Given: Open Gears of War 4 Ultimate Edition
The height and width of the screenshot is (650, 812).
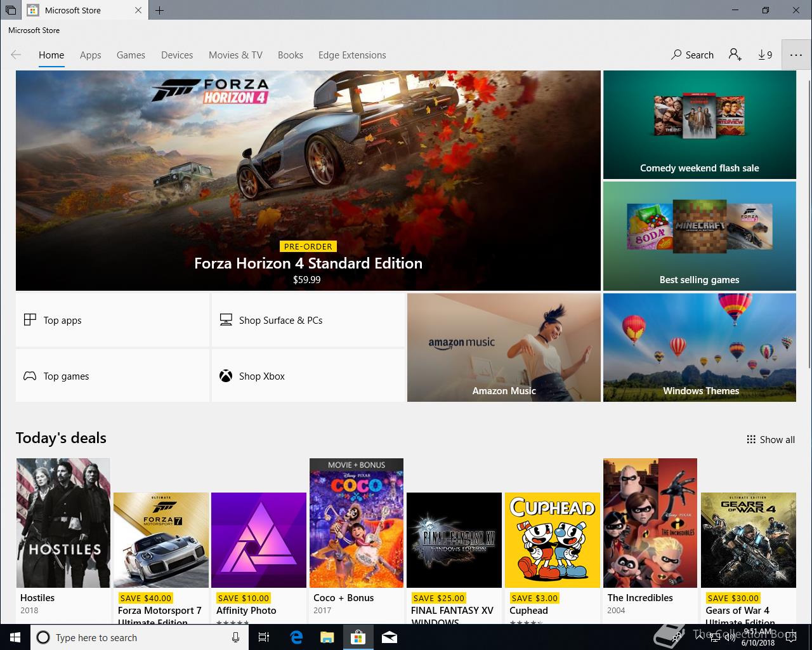Looking at the screenshot, I should point(749,558).
